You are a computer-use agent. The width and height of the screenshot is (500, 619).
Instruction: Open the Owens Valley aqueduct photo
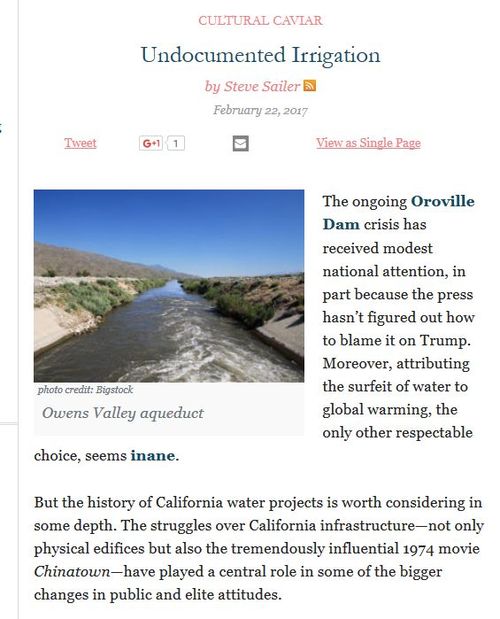point(169,286)
